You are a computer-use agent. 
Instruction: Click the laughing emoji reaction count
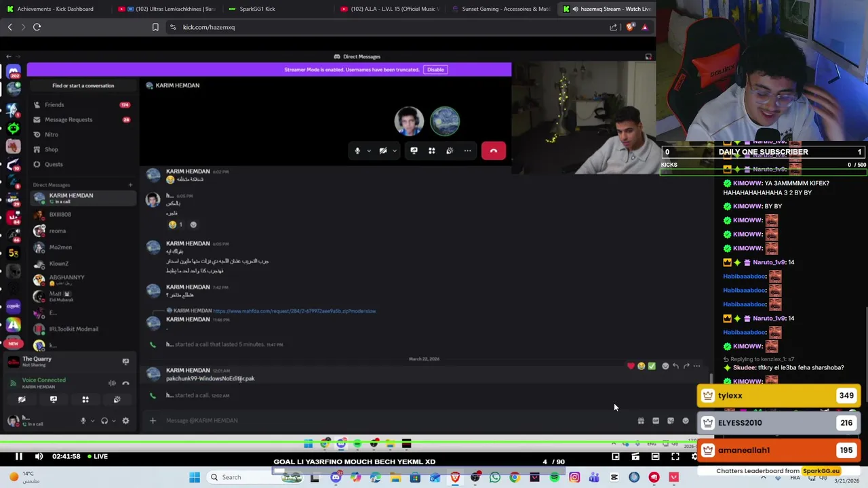tap(175, 224)
